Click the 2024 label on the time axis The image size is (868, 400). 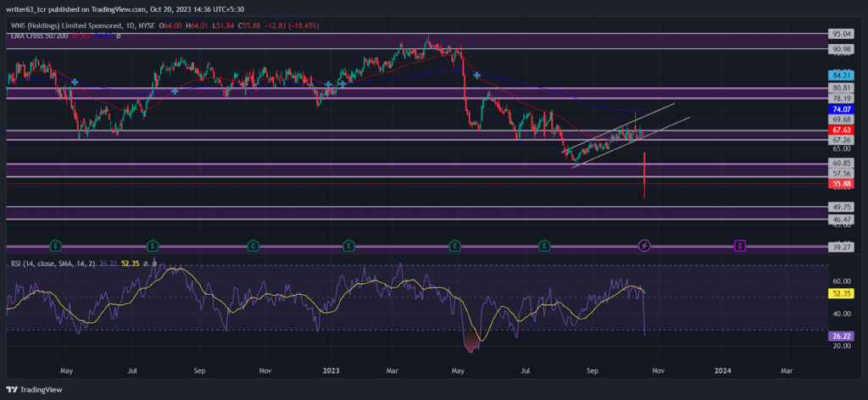point(722,369)
